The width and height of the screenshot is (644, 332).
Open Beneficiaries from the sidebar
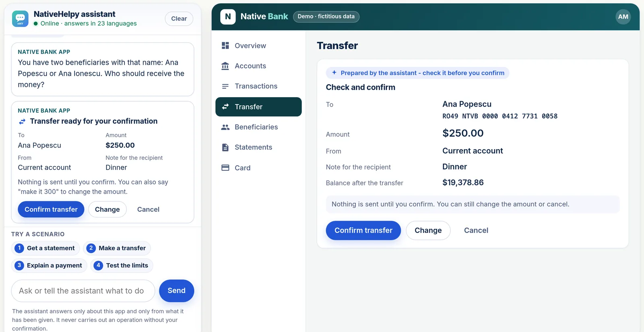[258, 127]
